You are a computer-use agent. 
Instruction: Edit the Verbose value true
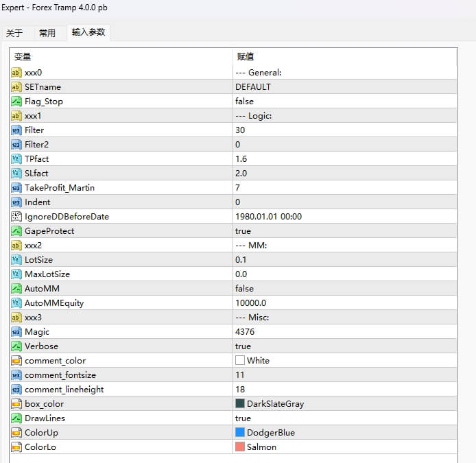coord(344,346)
